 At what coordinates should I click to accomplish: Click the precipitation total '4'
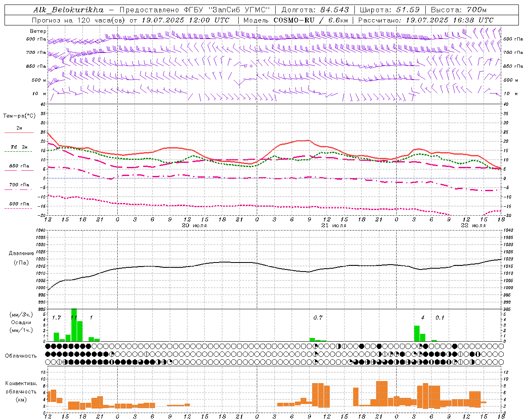click(423, 317)
